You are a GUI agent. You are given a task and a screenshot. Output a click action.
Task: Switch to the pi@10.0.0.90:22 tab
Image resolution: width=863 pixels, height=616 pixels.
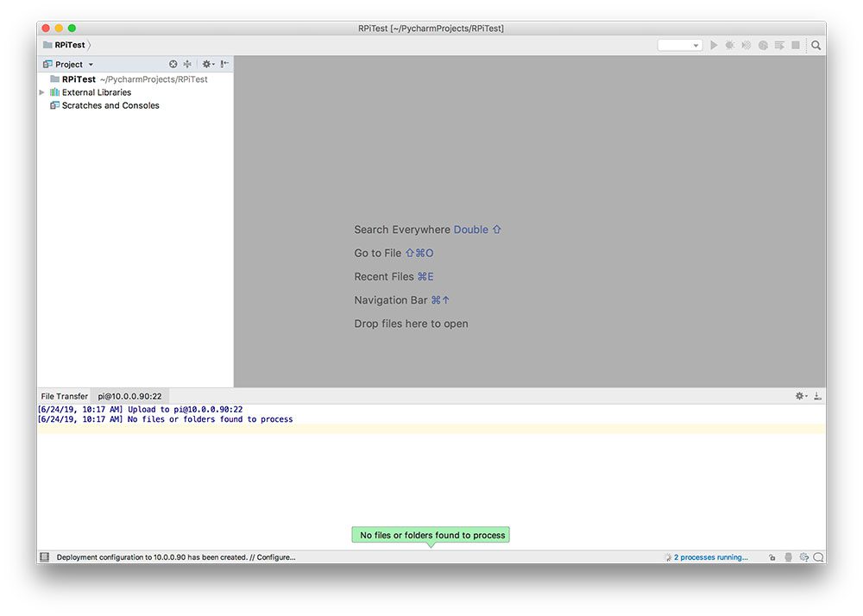pyautogui.click(x=130, y=396)
